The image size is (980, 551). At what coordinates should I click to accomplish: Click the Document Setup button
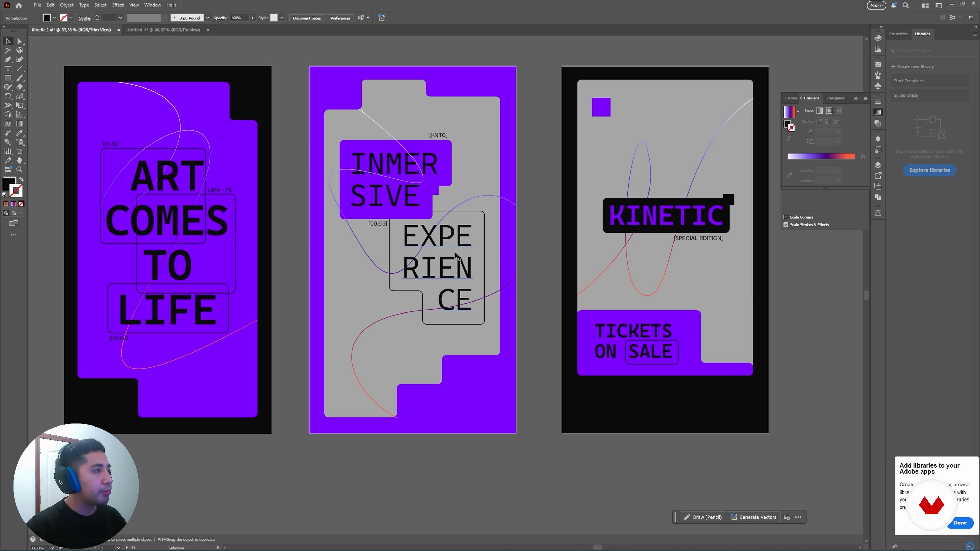click(307, 18)
